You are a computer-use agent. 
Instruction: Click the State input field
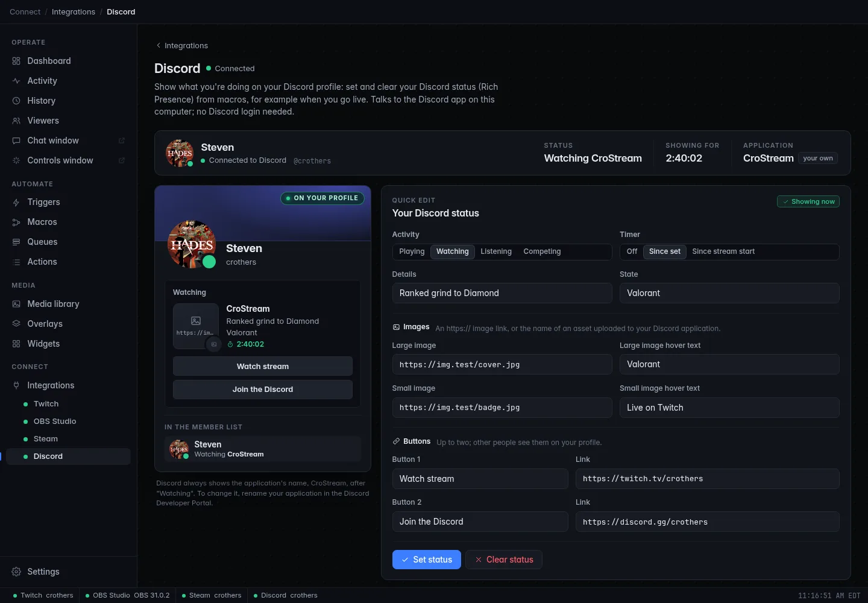click(x=729, y=293)
